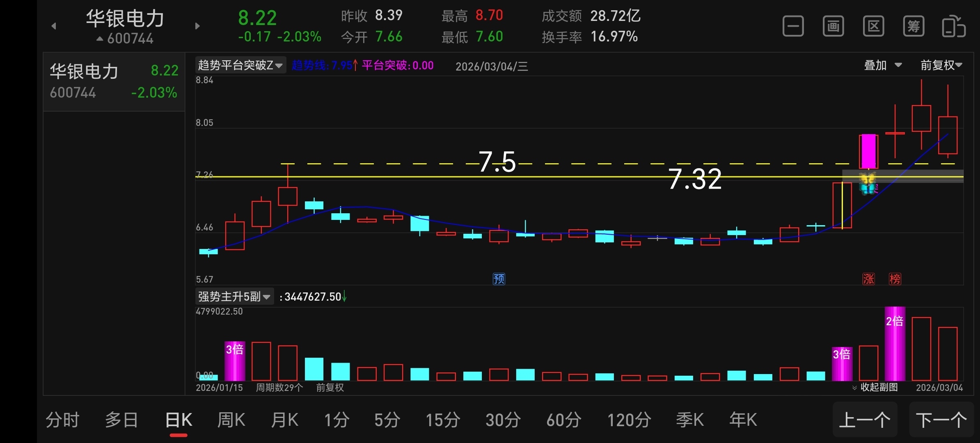Click the minus line-tool icon in the top toolbar
Viewport: 980px width, 443px height.
pyautogui.click(x=793, y=27)
